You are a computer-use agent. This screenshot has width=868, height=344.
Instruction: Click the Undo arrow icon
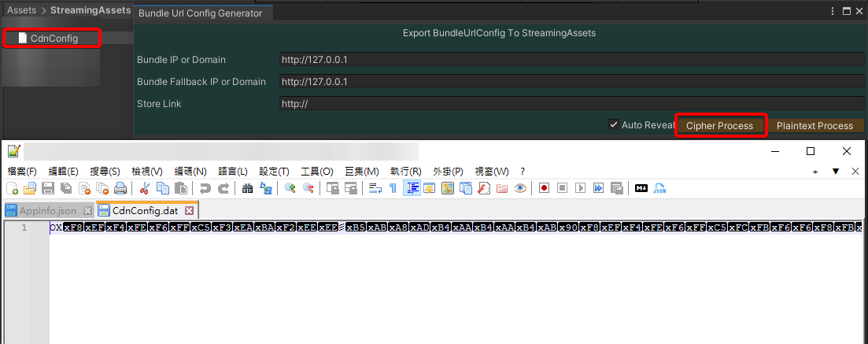pyautogui.click(x=205, y=188)
